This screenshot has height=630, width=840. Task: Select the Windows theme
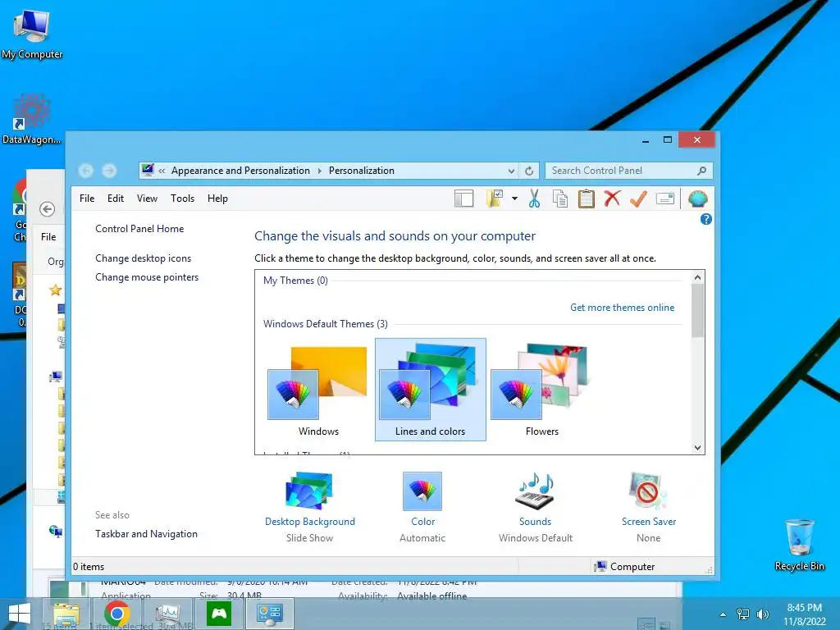tap(318, 390)
